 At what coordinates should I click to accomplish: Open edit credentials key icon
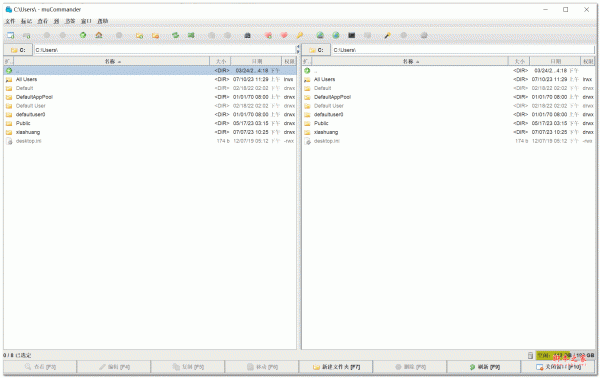[300, 36]
